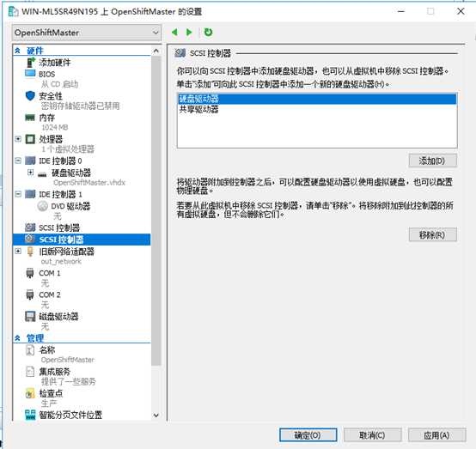The height and width of the screenshot is (449, 476).
Task: Click the COM 2 port icon
Action: click(x=30, y=294)
